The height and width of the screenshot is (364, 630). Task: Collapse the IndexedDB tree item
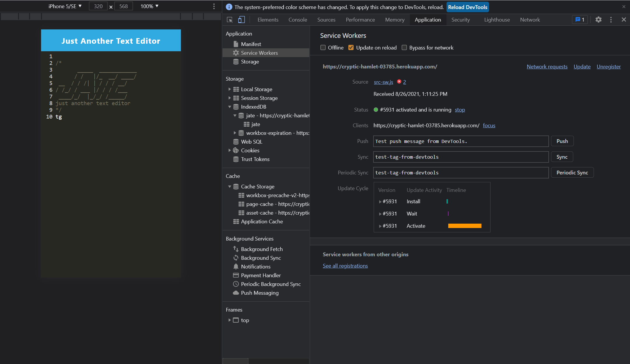230,107
